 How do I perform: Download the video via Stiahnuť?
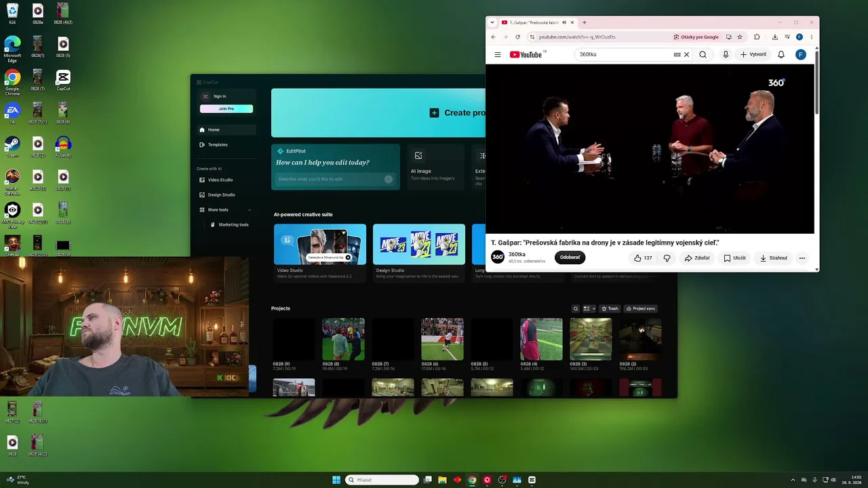point(774,258)
